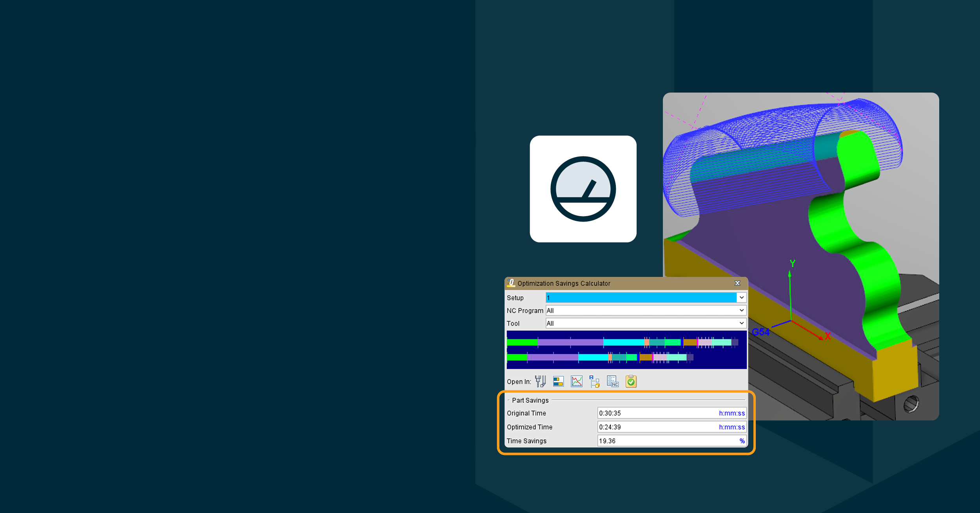
Task: Click the purple segment in top timeline bar
Action: [570, 342]
